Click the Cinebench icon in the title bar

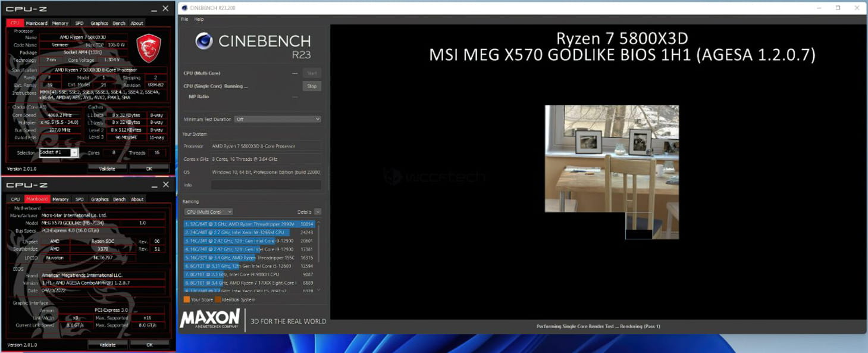click(x=184, y=8)
